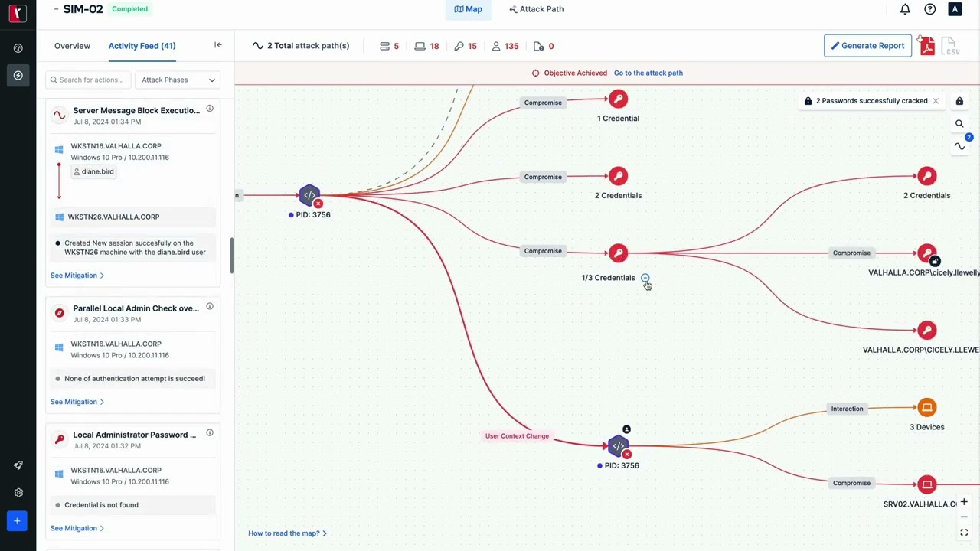Open the Overview tab
This screenshot has height=551, width=980.
coord(72,46)
